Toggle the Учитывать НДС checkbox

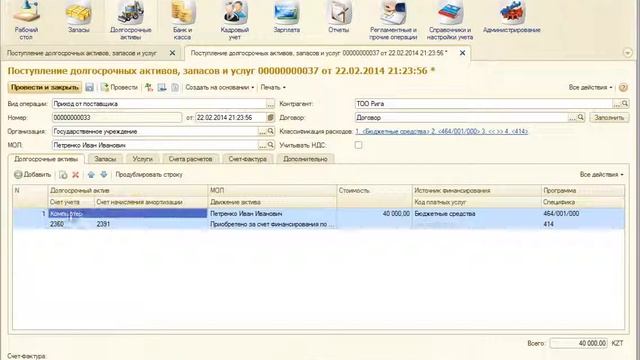coord(358,145)
